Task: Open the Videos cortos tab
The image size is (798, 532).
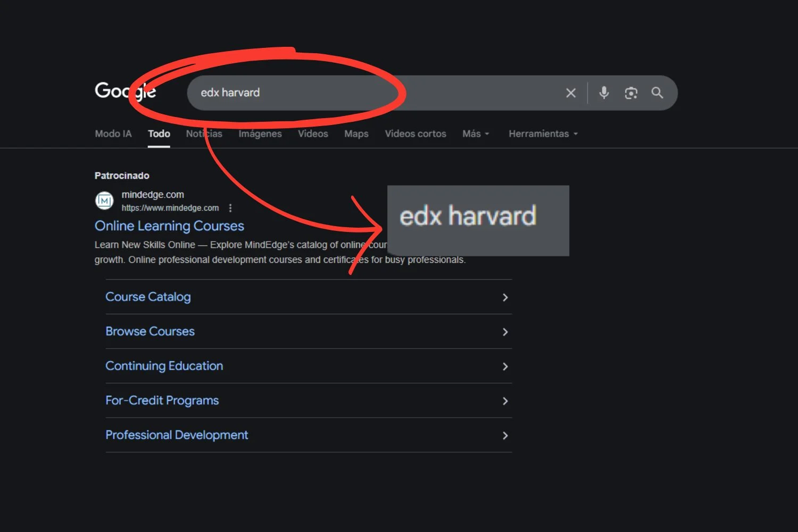Action: pyautogui.click(x=415, y=134)
